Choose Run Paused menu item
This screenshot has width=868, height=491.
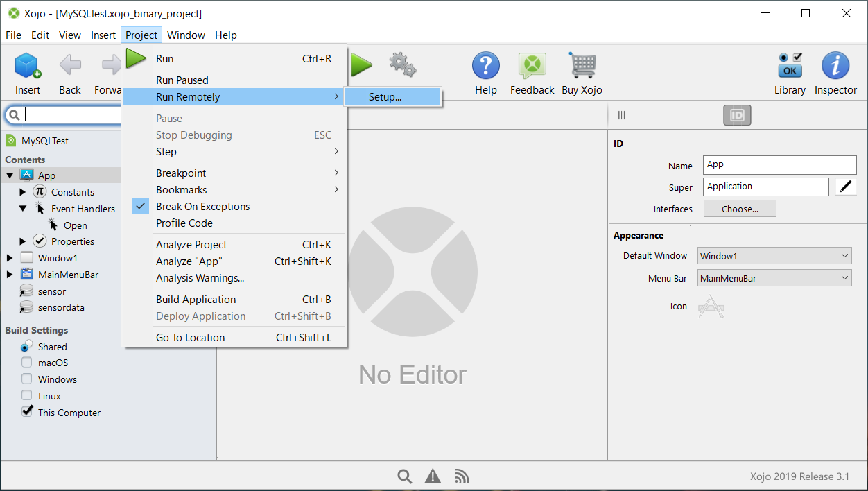point(234,80)
